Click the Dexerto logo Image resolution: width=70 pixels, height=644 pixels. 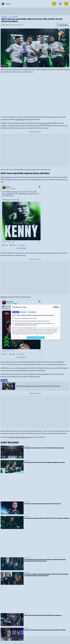tap(6, 4)
